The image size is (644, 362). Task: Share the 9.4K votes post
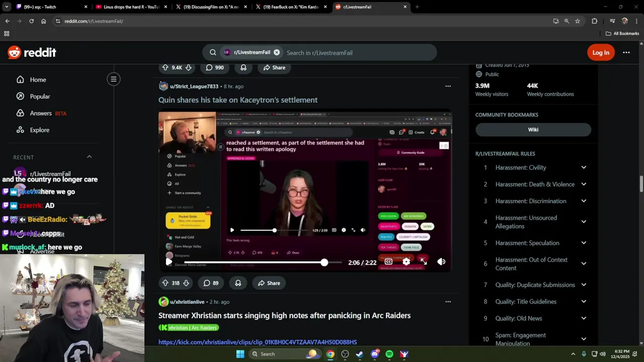tap(274, 67)
